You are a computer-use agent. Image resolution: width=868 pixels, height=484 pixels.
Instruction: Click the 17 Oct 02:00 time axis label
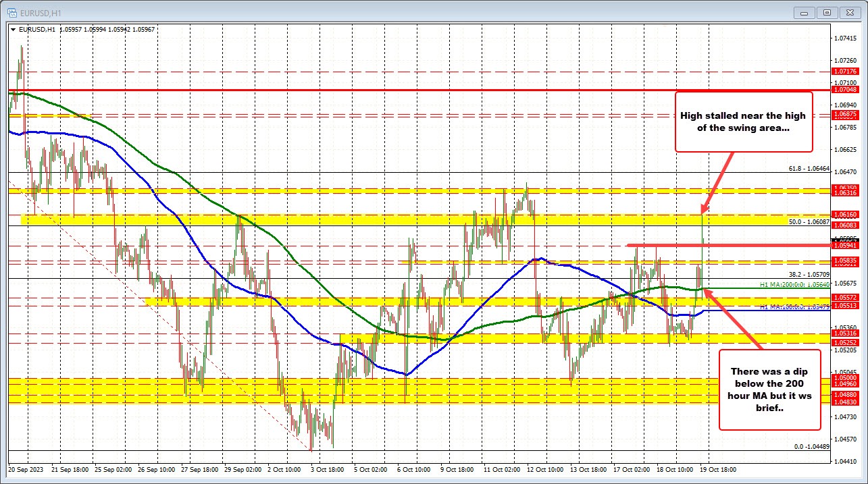point(632,468)
